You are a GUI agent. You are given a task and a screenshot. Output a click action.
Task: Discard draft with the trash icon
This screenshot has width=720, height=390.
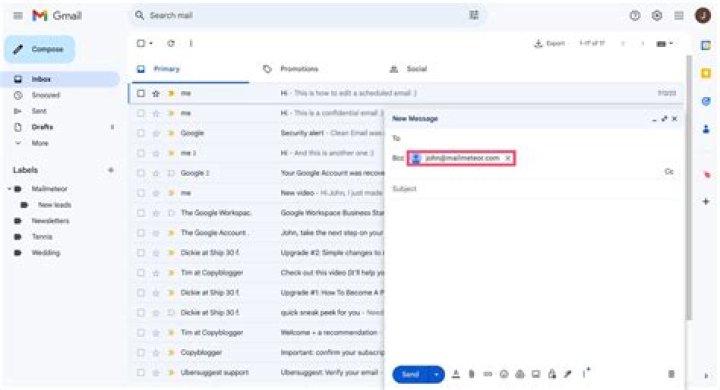tap(671, 374)
